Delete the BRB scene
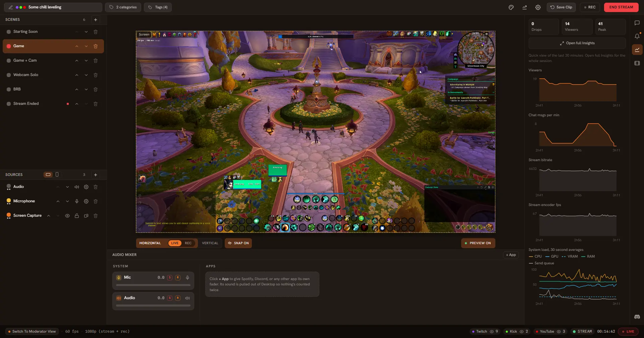Viewport: 644px width, 338px height. 96,89
